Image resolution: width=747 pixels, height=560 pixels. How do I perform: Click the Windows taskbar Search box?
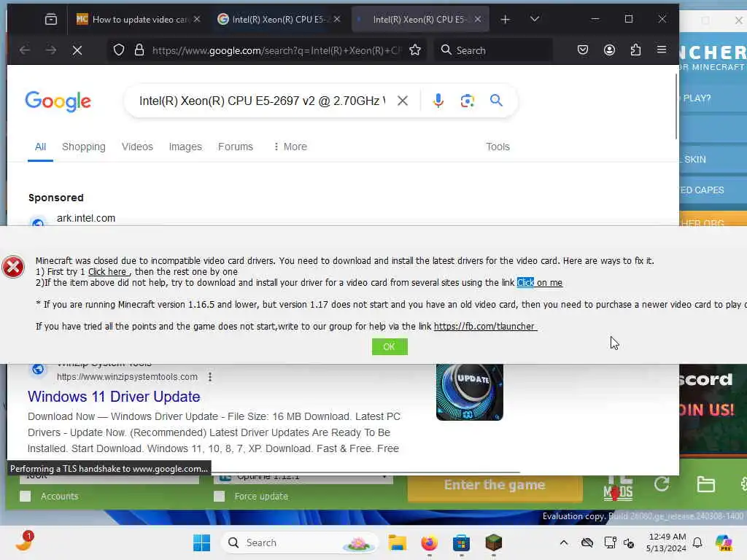(300, 542)
